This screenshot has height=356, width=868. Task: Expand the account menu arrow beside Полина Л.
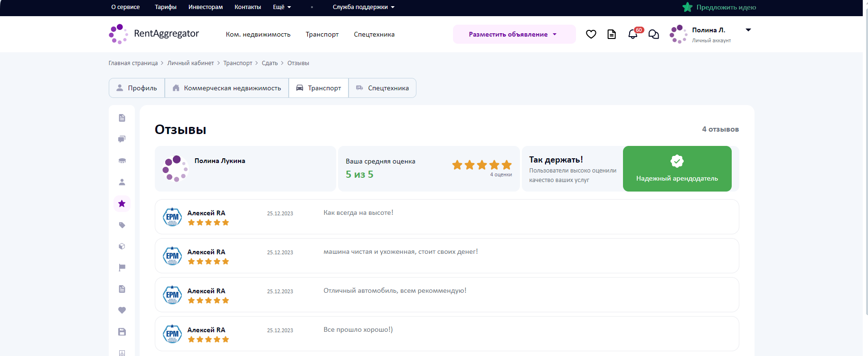click(748, 30)
